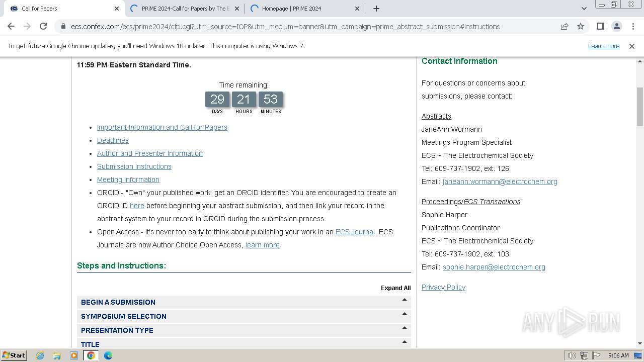Click the page vertical scrollbar thumb
The height and width of the screenshot is (362, 644).
tap(640, 107)
